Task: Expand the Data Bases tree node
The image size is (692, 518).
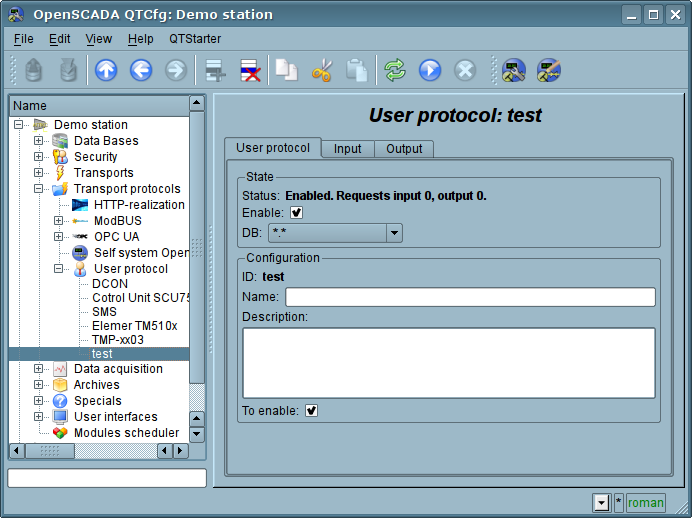Action: pos(38,141)
